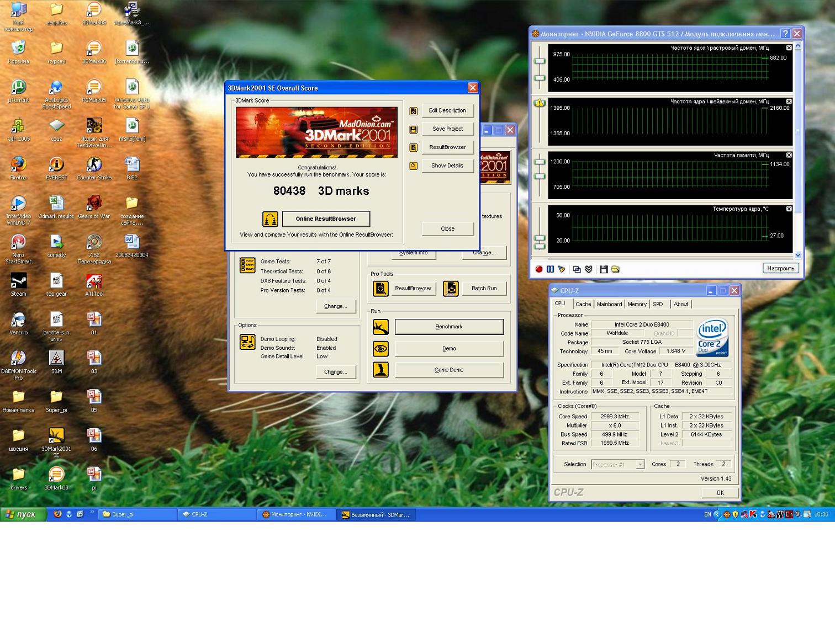835x644 pixels.
Task: Click the Save Project floppy icon
Action: tap(413, 129)
